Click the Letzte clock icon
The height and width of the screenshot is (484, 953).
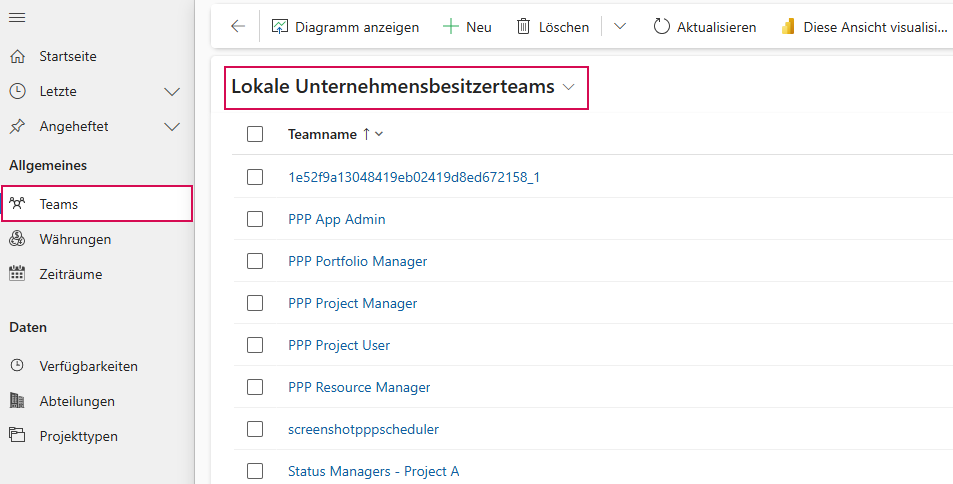tap(18, 91)
